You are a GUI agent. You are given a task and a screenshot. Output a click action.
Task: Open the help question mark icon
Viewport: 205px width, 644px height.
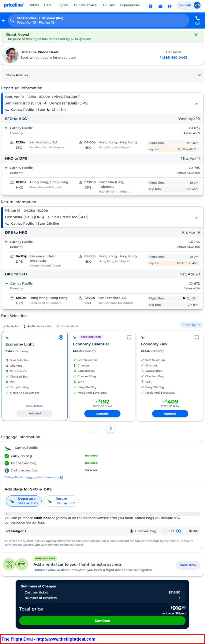point(151,6)
